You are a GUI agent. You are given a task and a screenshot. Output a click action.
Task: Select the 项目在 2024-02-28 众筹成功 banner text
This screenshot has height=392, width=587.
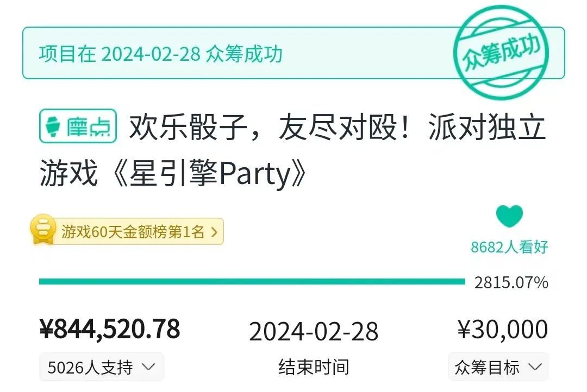(x=161, y=54)
